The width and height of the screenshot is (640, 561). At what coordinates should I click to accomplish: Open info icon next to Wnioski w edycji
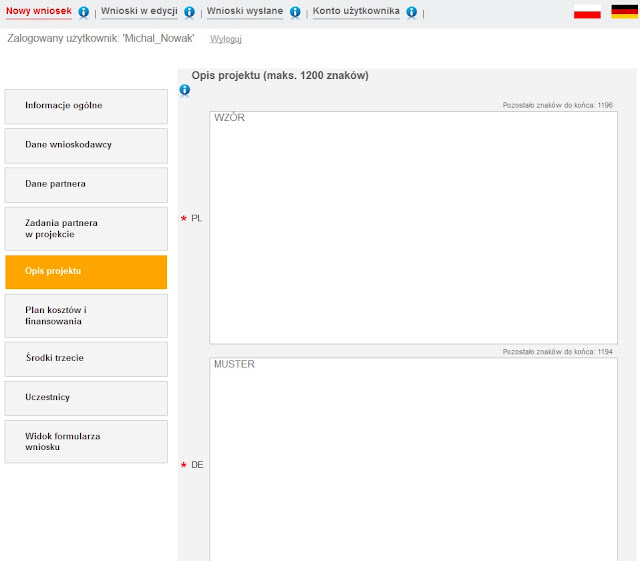189,12
